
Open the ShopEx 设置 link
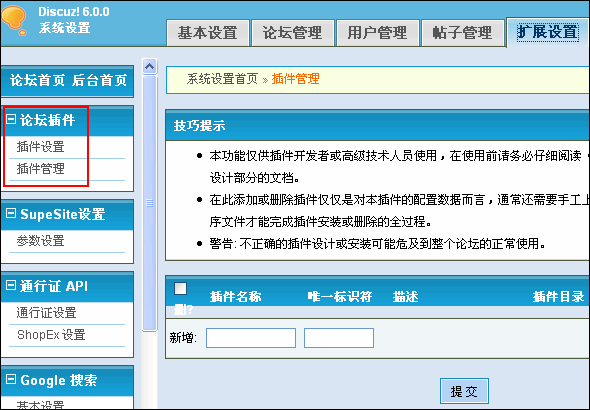click(x=51, y=334)
